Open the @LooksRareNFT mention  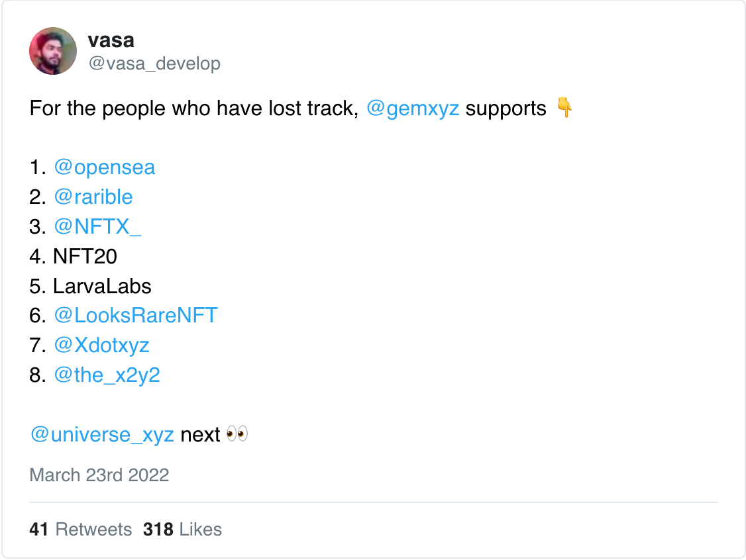(135, 316)
